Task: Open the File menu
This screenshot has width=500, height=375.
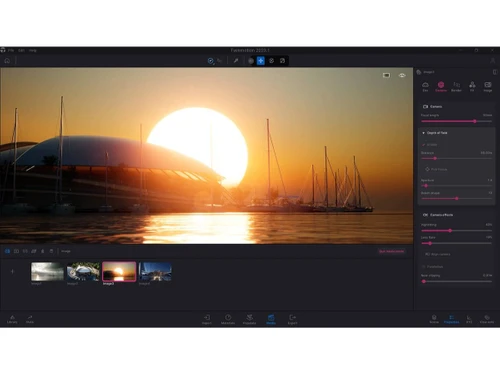Action: [x=11, y=50]
